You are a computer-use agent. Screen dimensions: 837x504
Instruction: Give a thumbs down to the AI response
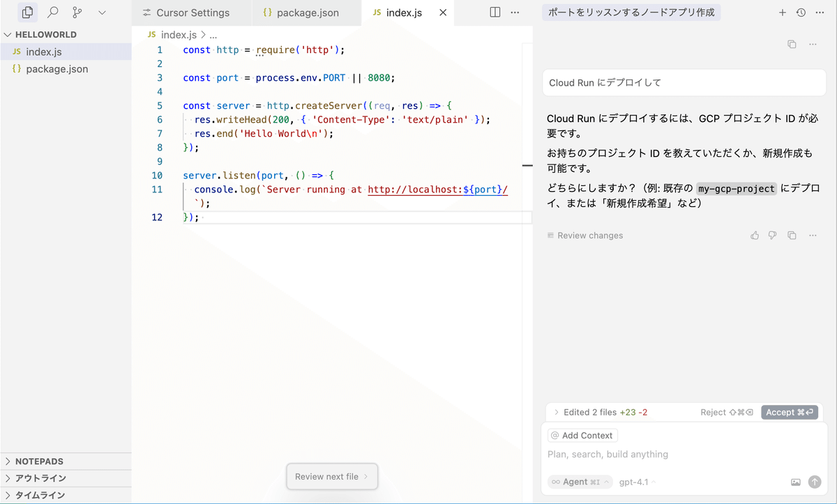(772, 235)
